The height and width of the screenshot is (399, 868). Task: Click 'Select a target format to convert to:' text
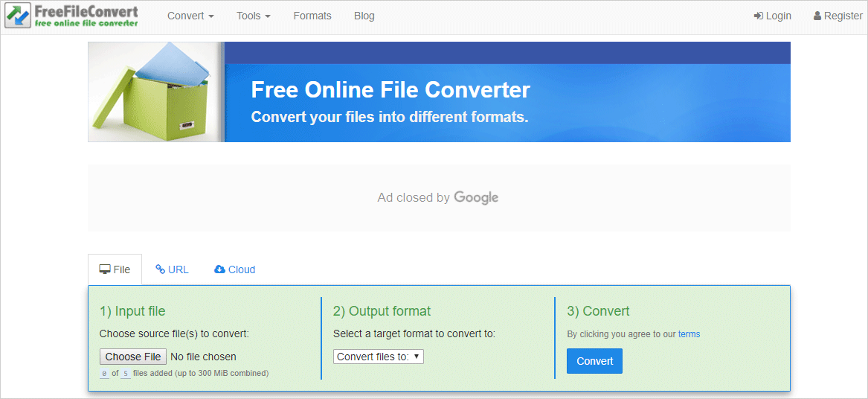[414, 333]
